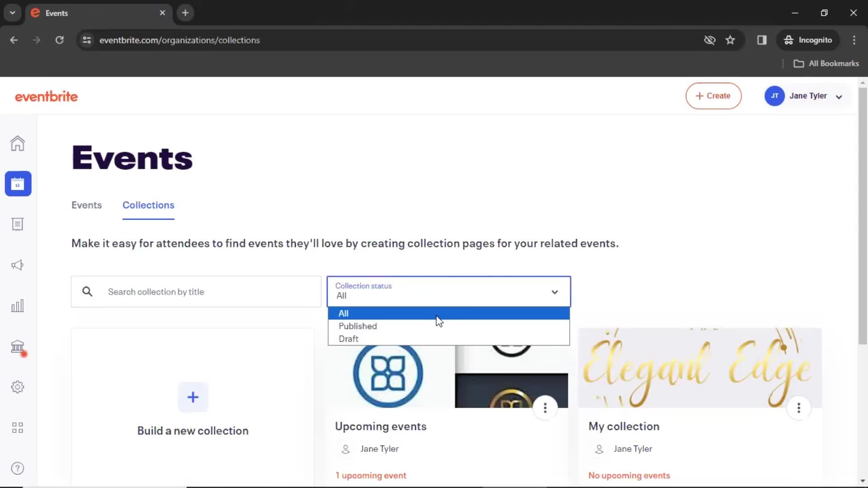Click Build a new collection
The image size is (868, 488).
[x=193, y=431]
